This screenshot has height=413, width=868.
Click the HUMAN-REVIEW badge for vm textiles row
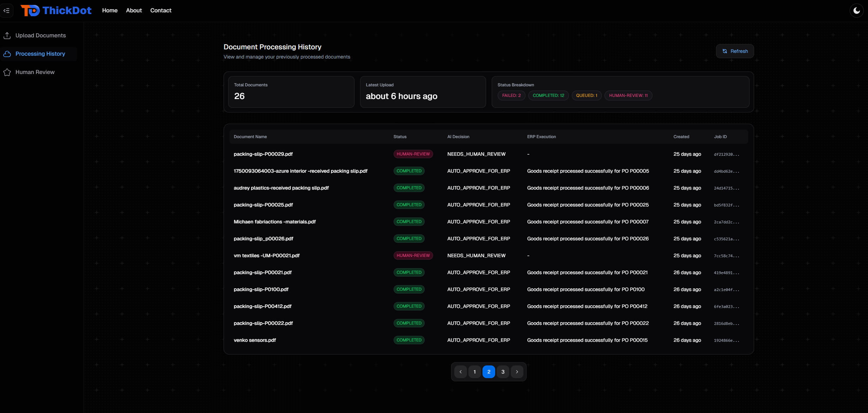pyautogui.click(x=413, y=255)
